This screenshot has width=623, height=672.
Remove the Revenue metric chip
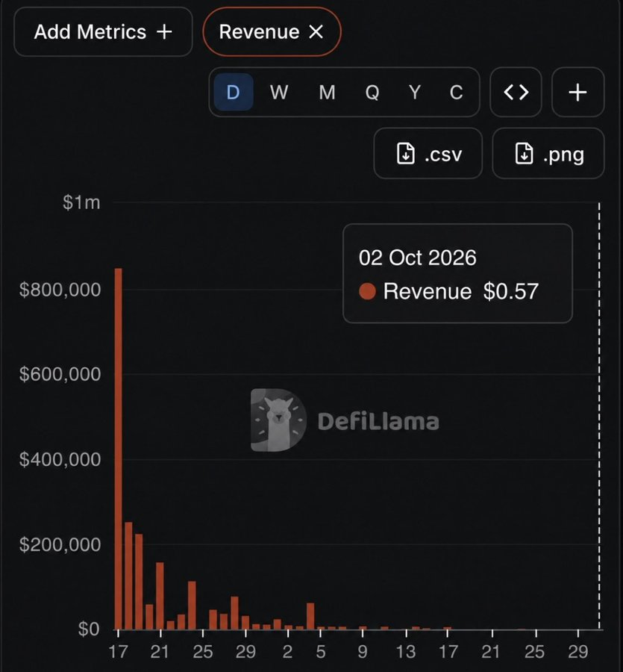point(316,31)
